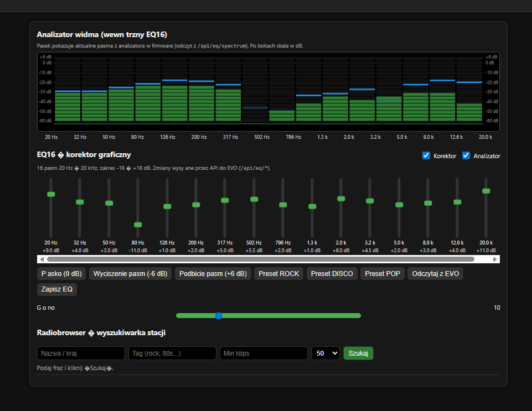
Task: Click the EQ horizontal scrollbar thumb
Action: click(x=261, y=259)
